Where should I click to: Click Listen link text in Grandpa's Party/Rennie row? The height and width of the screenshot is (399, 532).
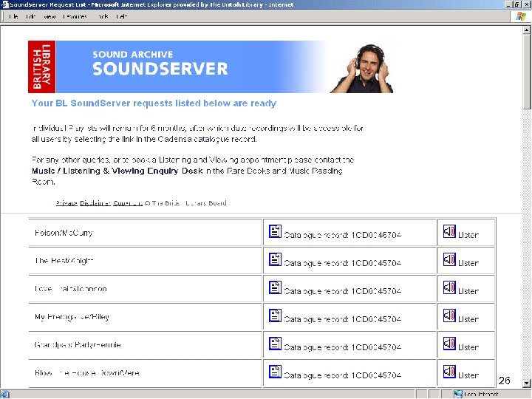click(468, 347)
